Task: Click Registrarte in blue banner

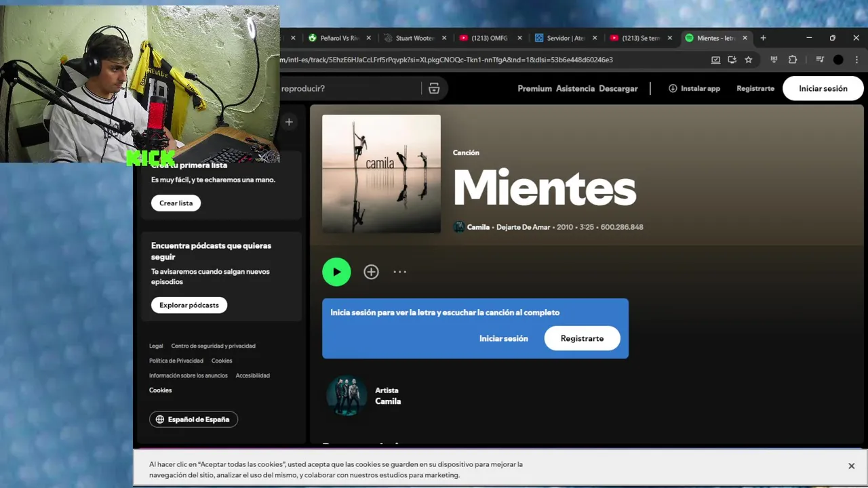Action: point(582,338)
